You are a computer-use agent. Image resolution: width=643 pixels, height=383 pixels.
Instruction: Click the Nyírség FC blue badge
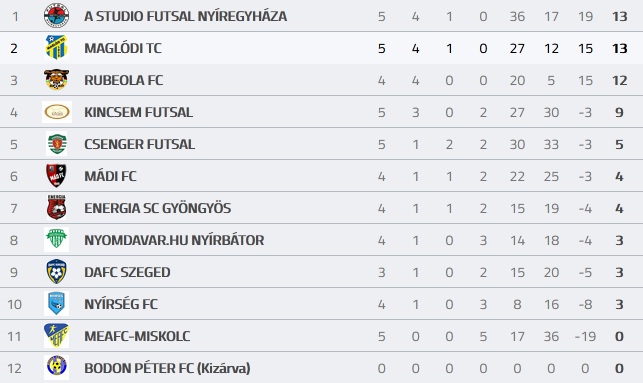tap(57, 303)
